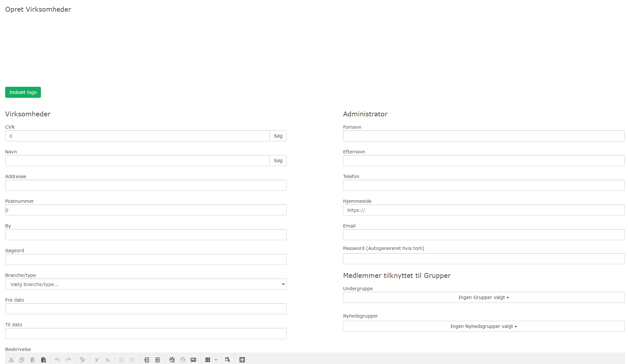The width and height of the screenshot is (628, 364).
Task: Focus the Hjemmeside https:// field
Action: pos(483,210)
